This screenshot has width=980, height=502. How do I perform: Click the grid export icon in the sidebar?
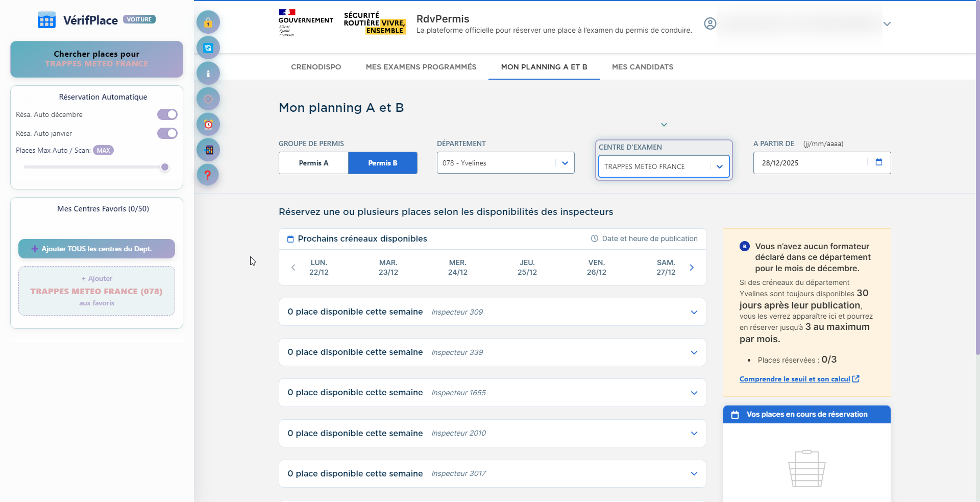[x=208, y=149]
